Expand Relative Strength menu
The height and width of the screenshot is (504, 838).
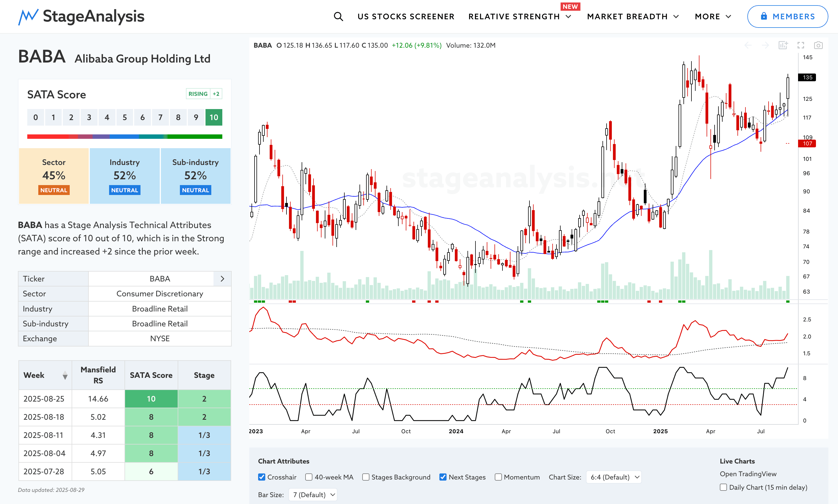click(520, 16)
